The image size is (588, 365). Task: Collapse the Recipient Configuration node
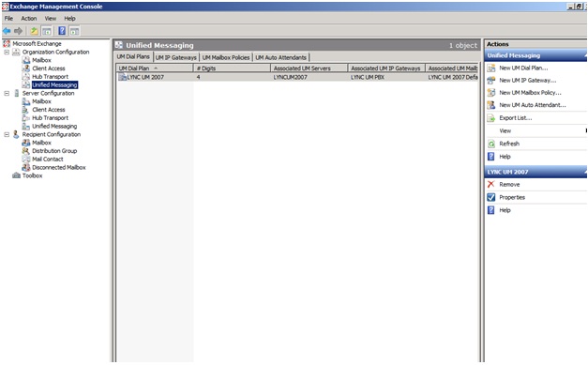(x=7, y=134)
